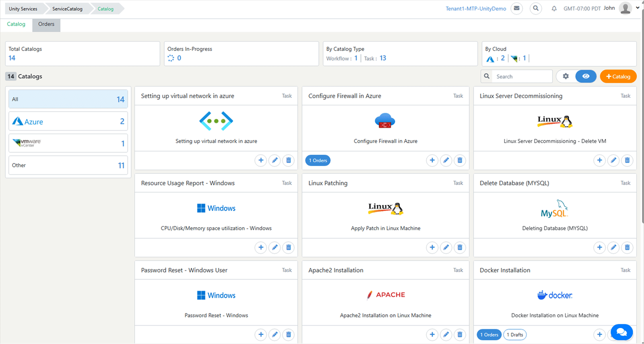The width and height of the screenshot is (644, 344).
Task: Click 1 Drafts badge on Docker Installation
Action: tap(515, 335)
